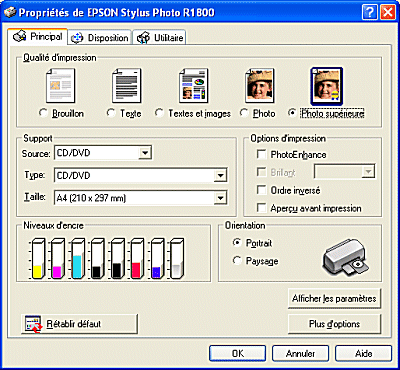Click Rétablir défaut button
Image resolution: width=400 pixels, height=370 pixels.
(79, 324)
